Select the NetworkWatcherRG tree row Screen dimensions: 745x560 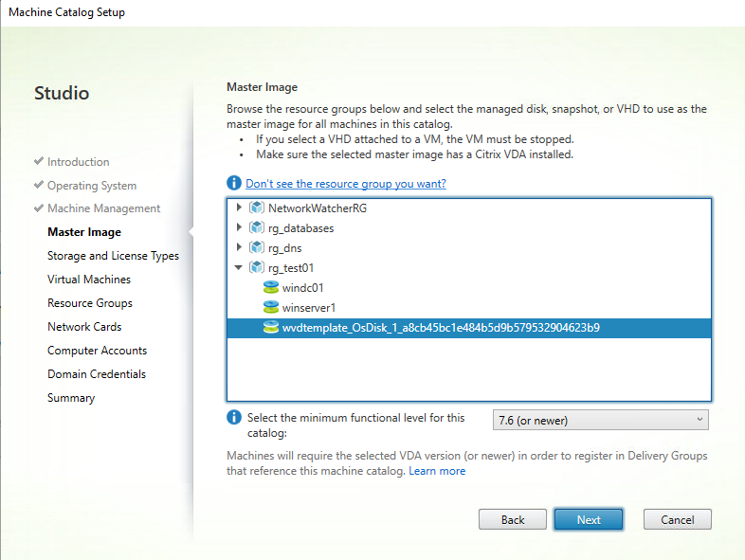pyautogui.click(x=469, y=208)
